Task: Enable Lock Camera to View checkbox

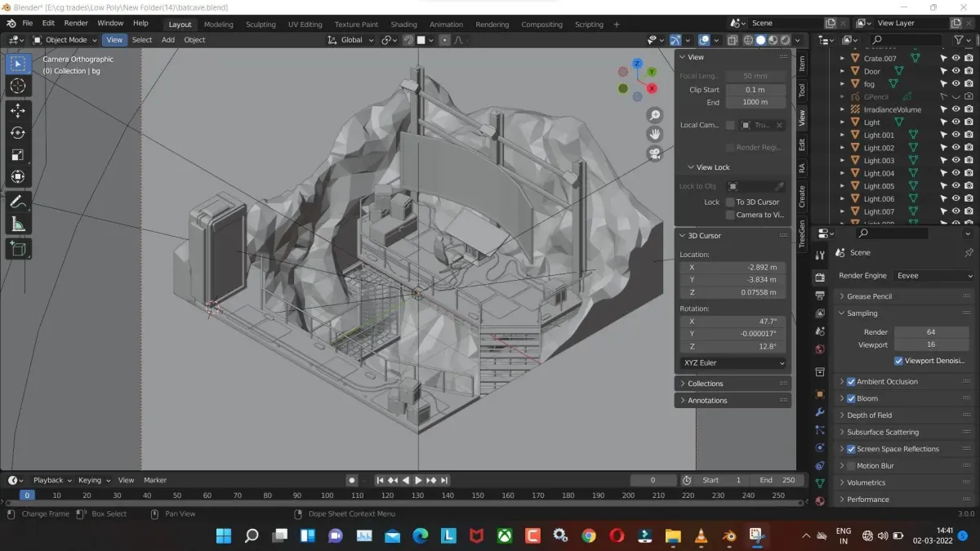Action: 730,215
